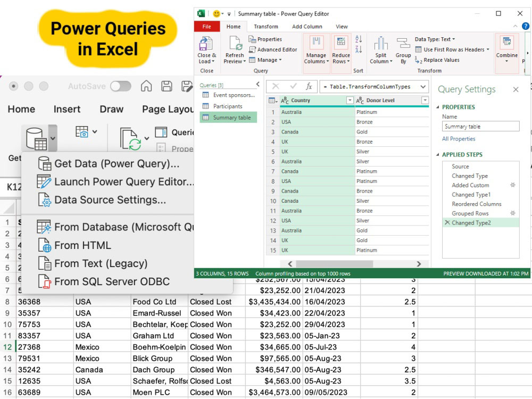Click the Excel home icon beside AutoSave
Image resolution: width=532 pixels, height=399 pixels.
pyautogui.click(x=146, y=86)
